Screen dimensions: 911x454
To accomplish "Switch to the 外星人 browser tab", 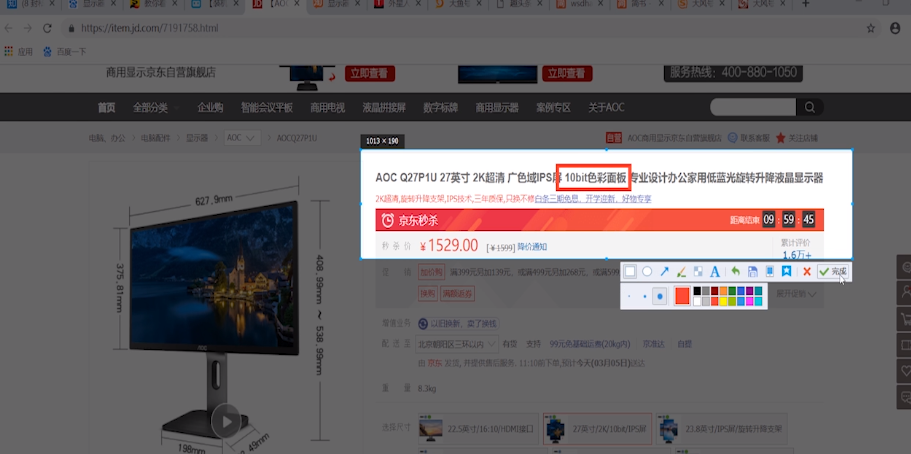I will (x=396, y=5).
